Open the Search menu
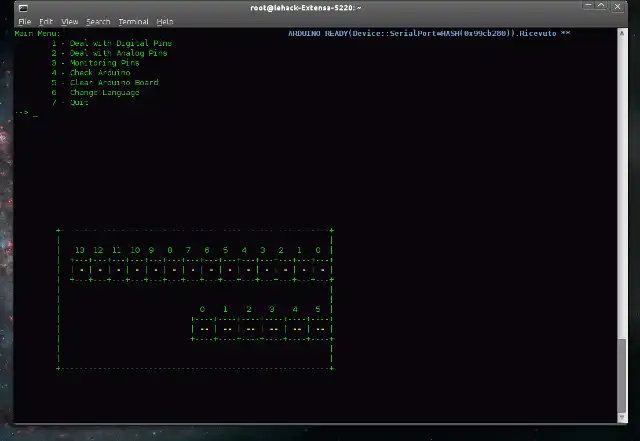The image size is (640, 441). click(98, 21)
